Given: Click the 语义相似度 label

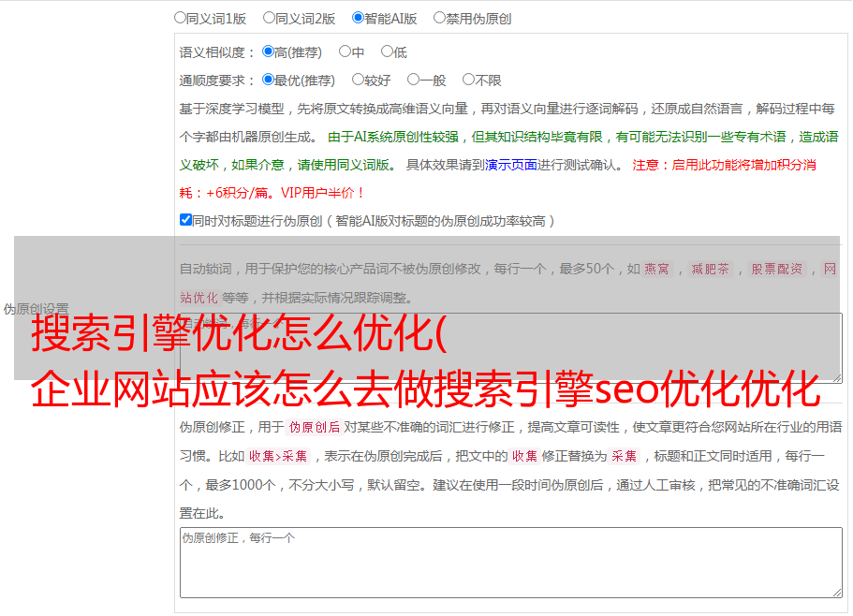Looking at the screenshot, I should point(216,52).
